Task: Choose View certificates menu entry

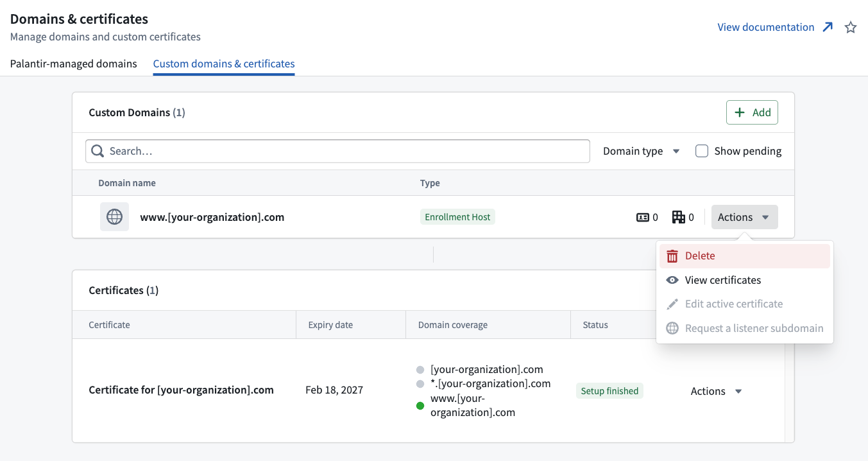Action: (x=745, y=280)
